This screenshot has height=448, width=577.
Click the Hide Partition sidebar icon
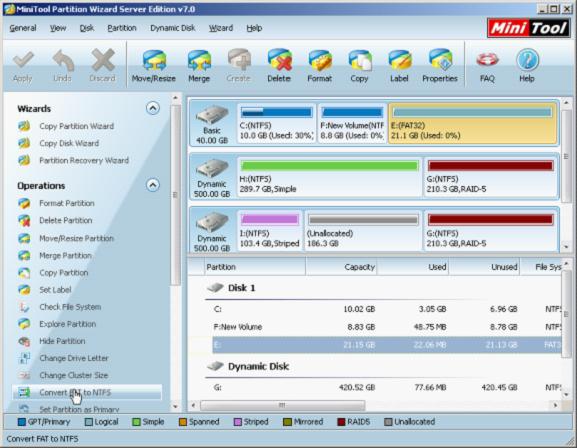coord(24,341)
